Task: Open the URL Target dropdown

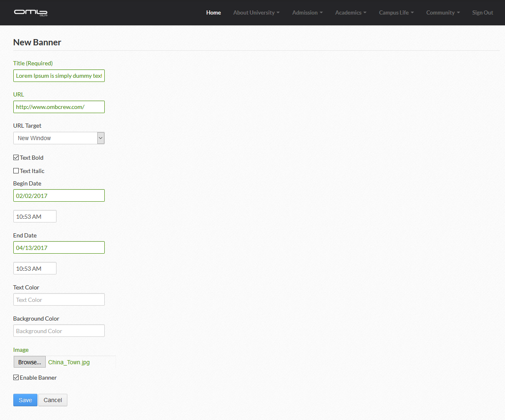Action: tap(59, 138)
